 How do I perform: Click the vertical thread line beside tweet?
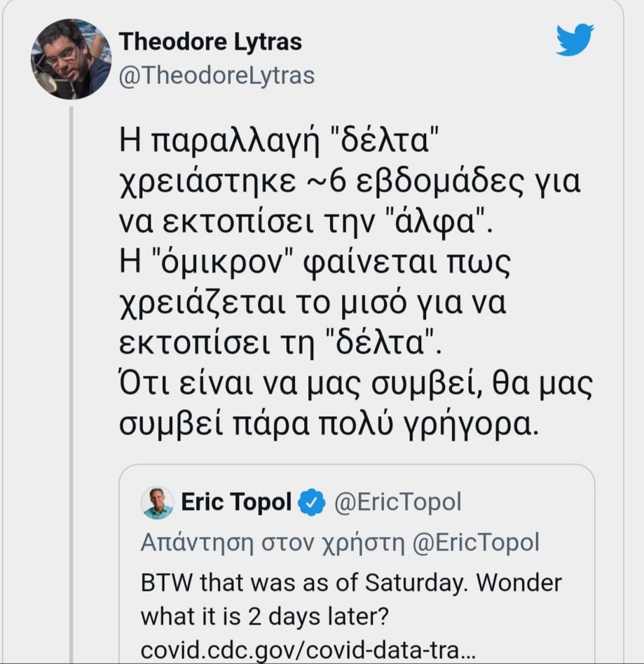pyautogui.click(x=71, y=350)
